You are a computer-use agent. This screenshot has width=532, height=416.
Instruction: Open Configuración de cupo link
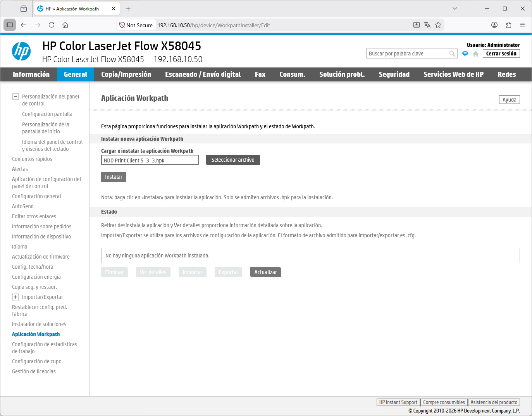[37, 361]
